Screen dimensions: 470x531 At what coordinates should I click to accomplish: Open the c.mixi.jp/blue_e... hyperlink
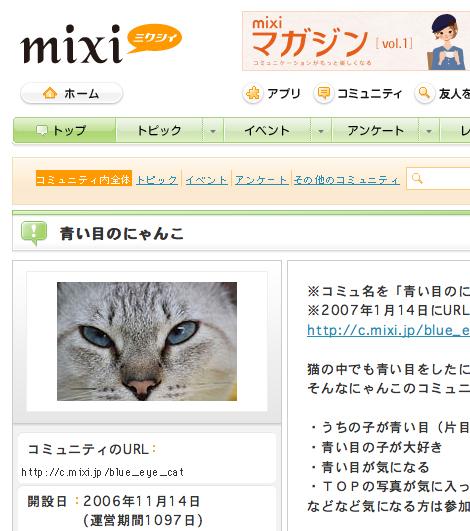pyautogui.click(x=388, y=330)
